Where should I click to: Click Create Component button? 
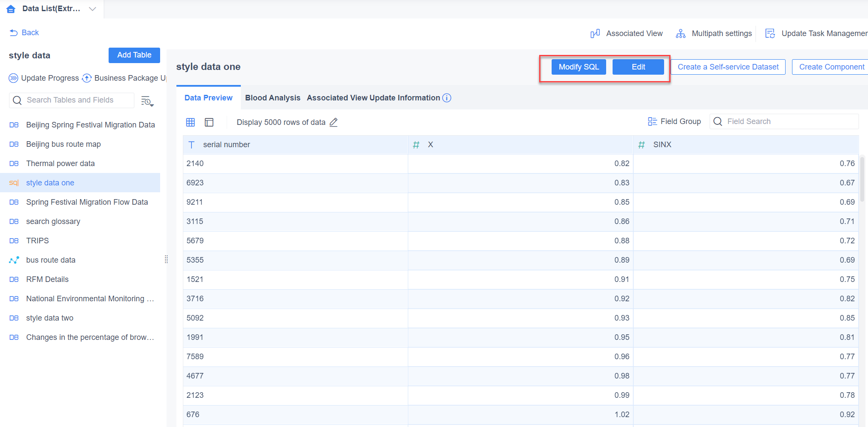(x=831, y=67)
